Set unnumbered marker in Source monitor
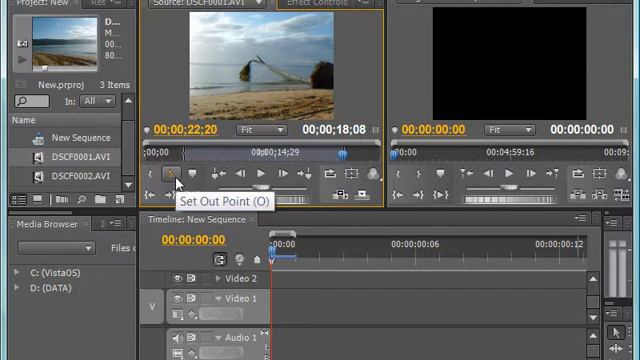640x360 pixels. click(x=192, y=174)
